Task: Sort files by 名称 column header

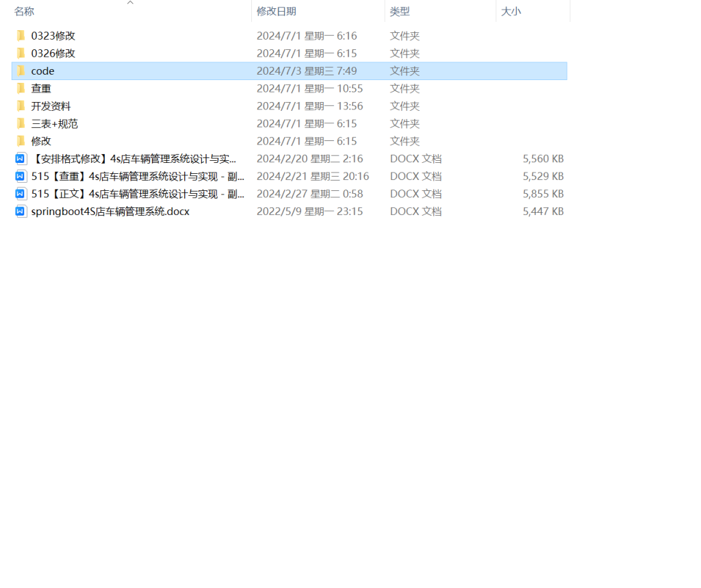Action: pos(25,12)
